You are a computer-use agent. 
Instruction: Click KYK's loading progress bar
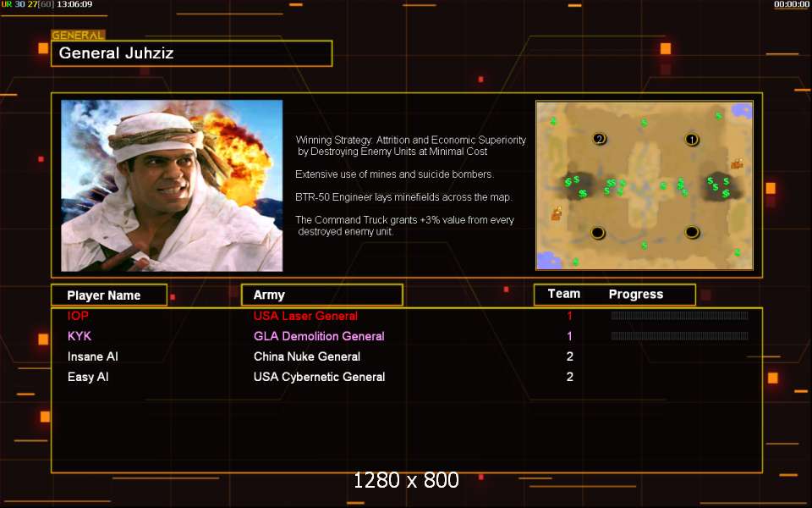[679, 336]
